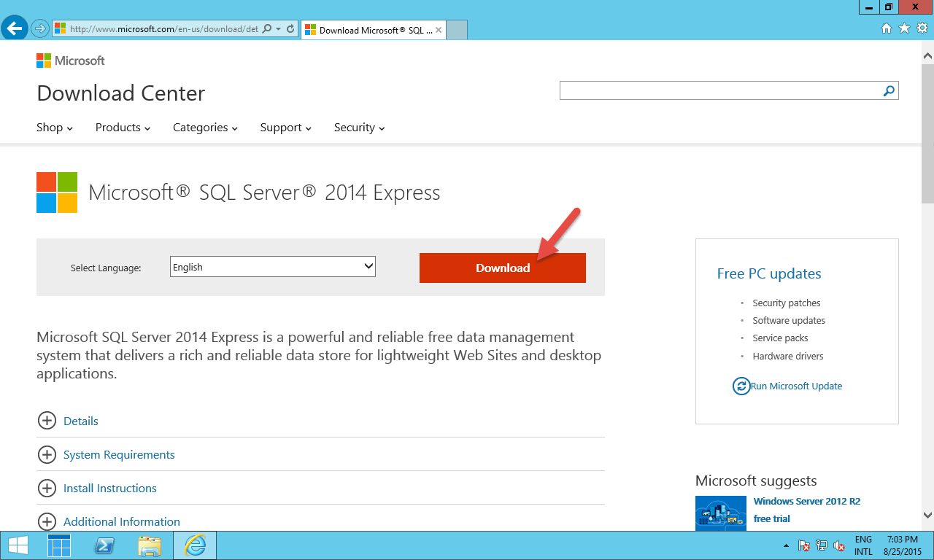The height and width of the screenshot is (560, 934).
Task: Click the ENG INTL language indicator
Action: (863, 545)
